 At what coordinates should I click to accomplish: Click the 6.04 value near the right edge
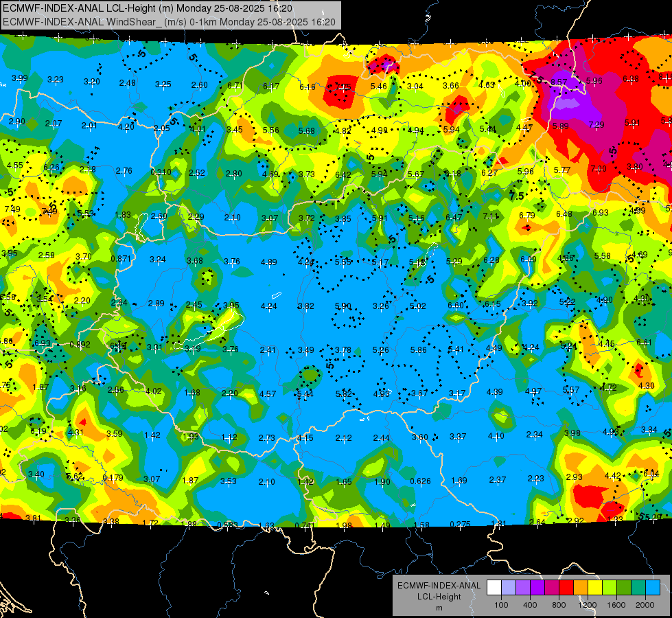click(x=651, y=474)
